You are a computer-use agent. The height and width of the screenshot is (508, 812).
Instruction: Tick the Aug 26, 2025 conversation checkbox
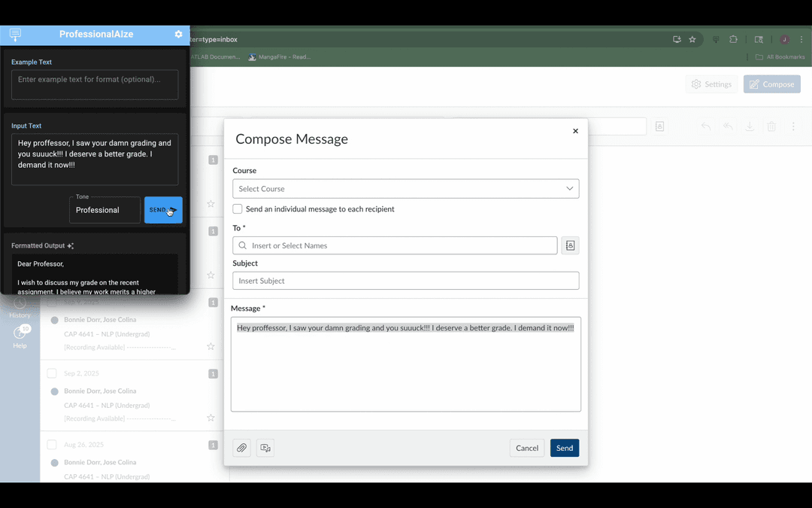coord(52,445)
